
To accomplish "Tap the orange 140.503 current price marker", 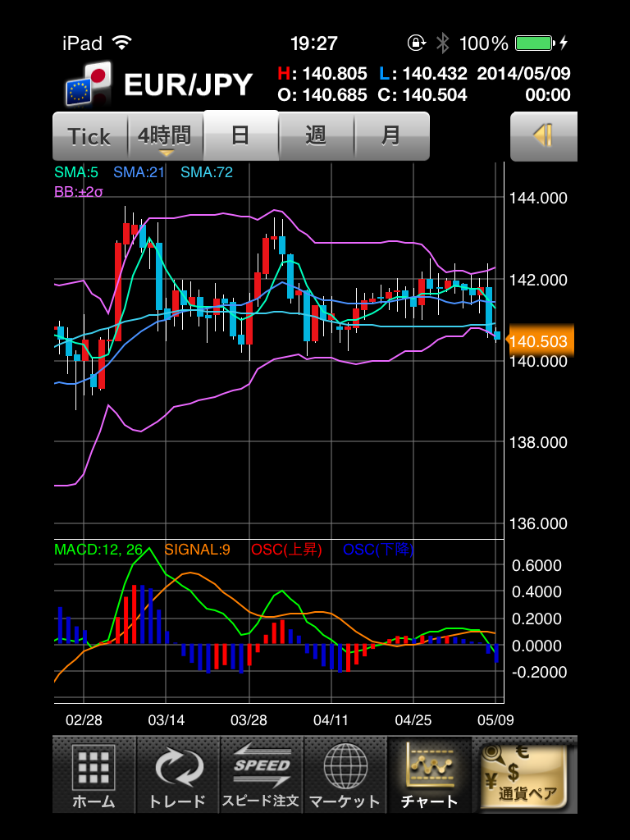I will pyautogui.click(x=540, y=340).
